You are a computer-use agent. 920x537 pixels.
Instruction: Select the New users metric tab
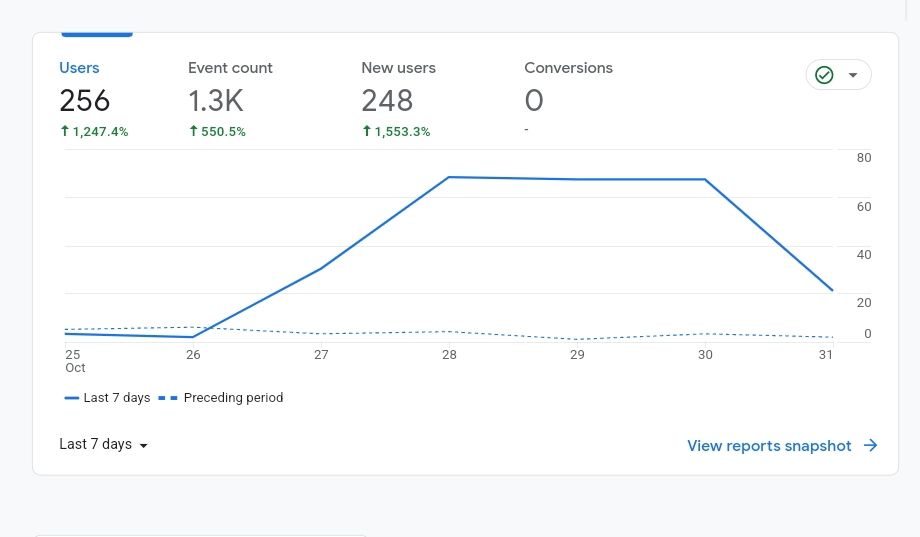click(398, 68)
